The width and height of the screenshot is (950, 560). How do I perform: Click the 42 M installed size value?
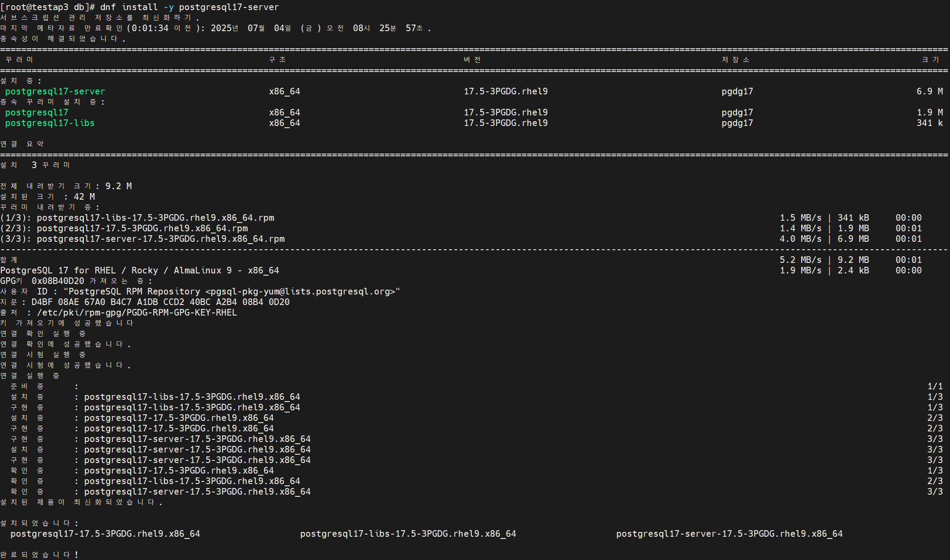point(84,197)
